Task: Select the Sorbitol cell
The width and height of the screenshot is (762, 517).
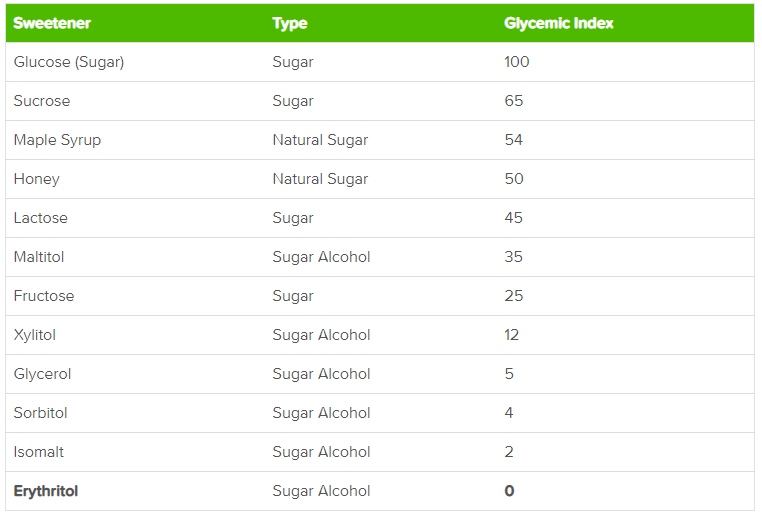Action: pyautogui.click(x=40, y=413)
